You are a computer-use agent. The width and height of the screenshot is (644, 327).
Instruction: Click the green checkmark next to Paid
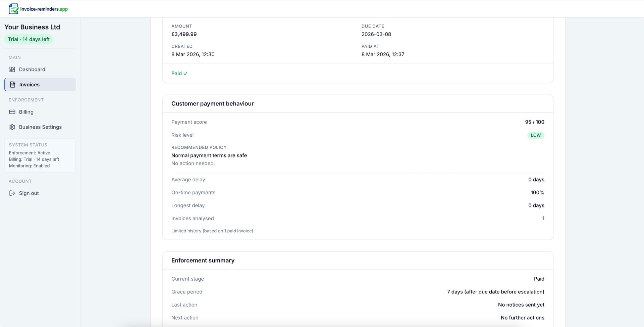tap(185, 73)
